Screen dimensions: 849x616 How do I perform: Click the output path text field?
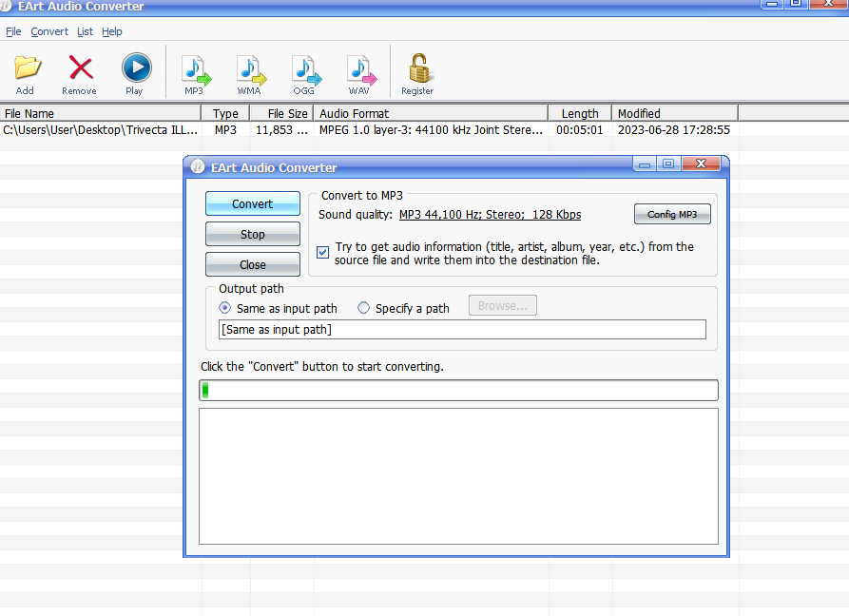(x=462, y=329)
